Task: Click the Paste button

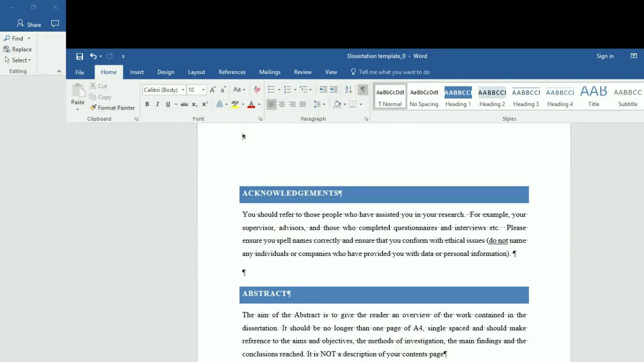Action: click(x=78, y=98)
